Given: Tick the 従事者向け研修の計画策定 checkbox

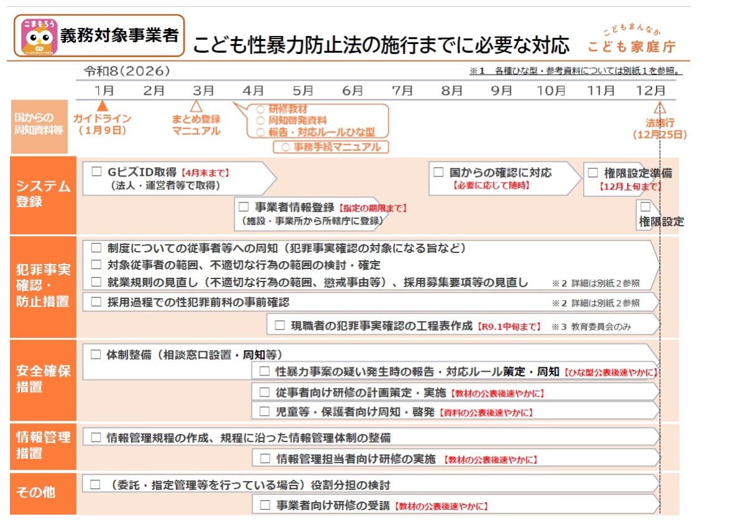Looking at the screenshot, I should pyautogui.click(x=265, y=393).
